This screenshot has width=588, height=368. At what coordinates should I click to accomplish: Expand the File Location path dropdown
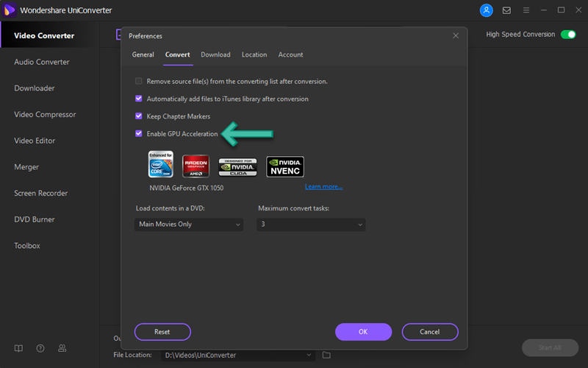(x=309, y=355)
